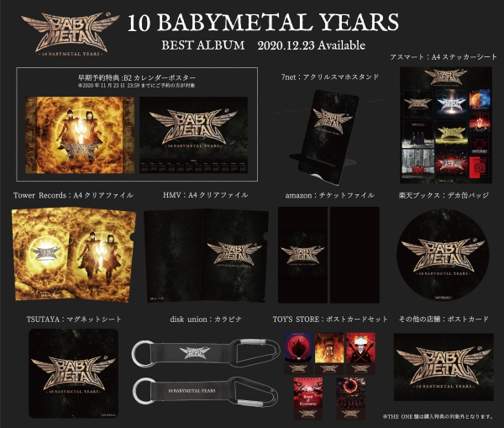
Task: Click the Tower Records A4 clear file image
Action: [x=67, y=258]
